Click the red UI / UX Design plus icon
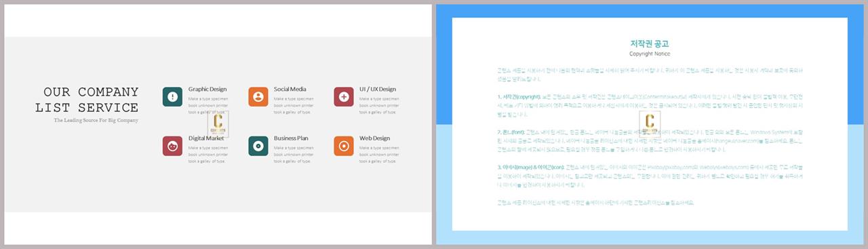The image size is (868, 249). click(344, 96)
